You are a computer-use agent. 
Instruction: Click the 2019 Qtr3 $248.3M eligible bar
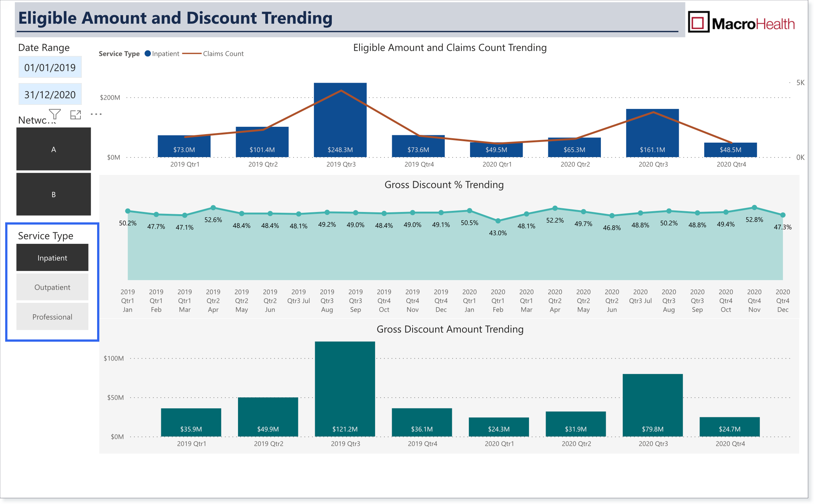(x=340, y=120)
